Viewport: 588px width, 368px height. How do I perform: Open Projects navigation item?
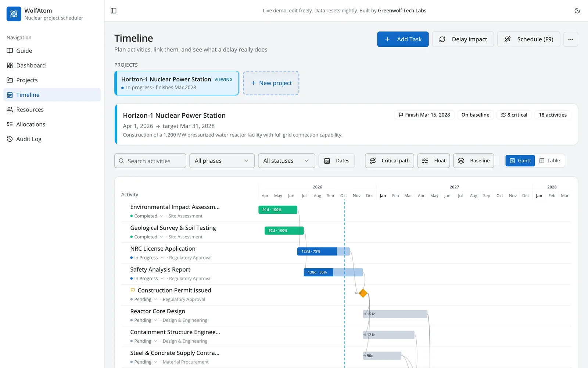(52, 80)
